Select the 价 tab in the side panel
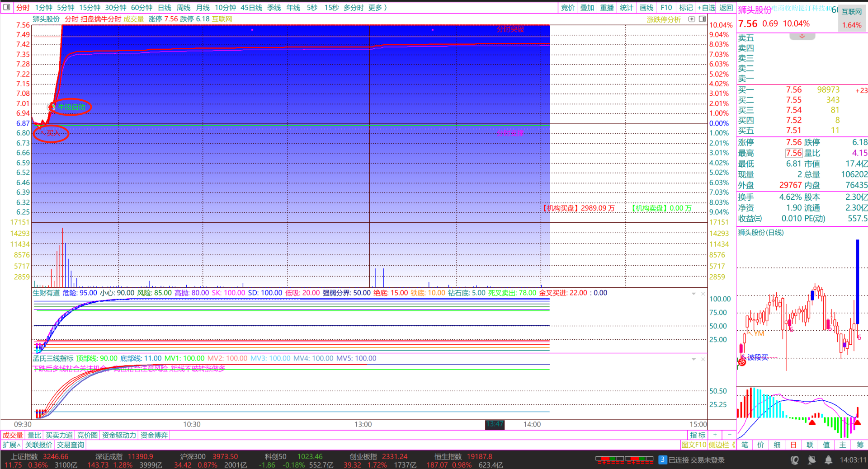 tap(761, 445)
